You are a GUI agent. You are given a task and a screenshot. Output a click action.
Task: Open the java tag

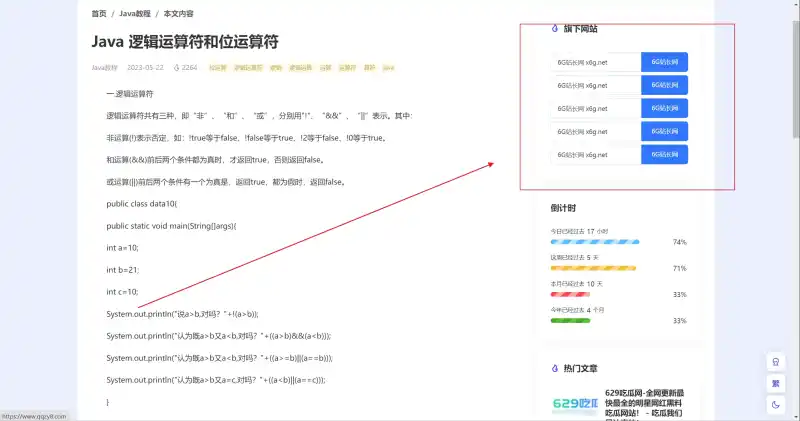388,67
